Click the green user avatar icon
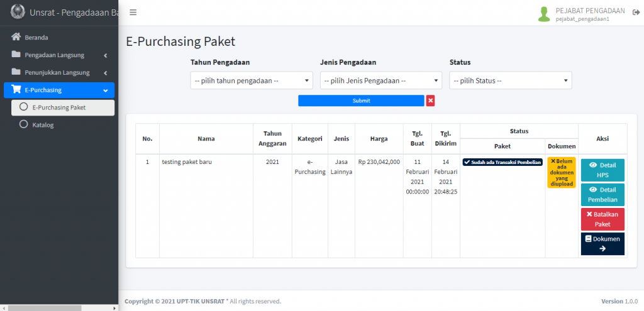This screenshot has height=311, width=644. pyautogui.click(x=544, y=14)
